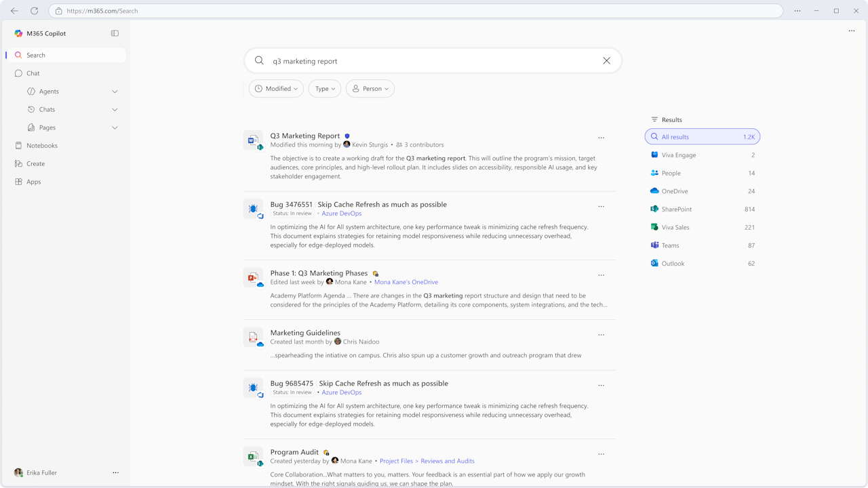Collapse the left navigation pane toggle
This screenshot has height=488, width=868.
point(115,33)
